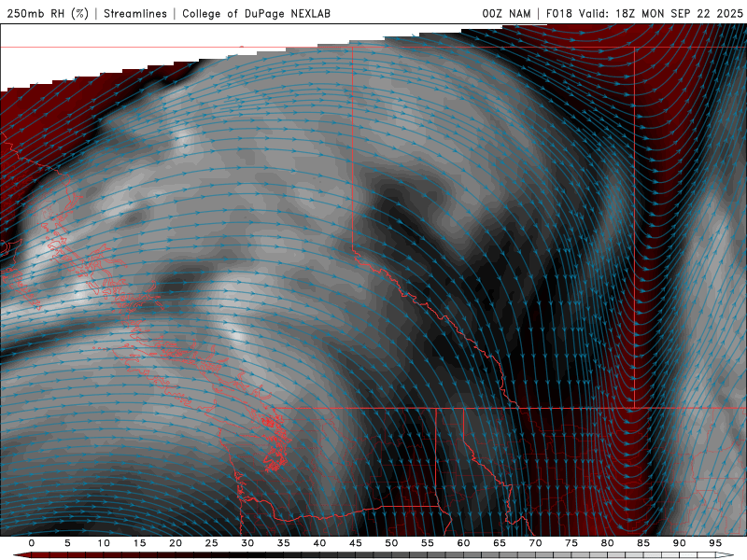This screenshot has width=747, height=560.
Task: Click the colorbar label "35"
Action: tap(284, 543)
